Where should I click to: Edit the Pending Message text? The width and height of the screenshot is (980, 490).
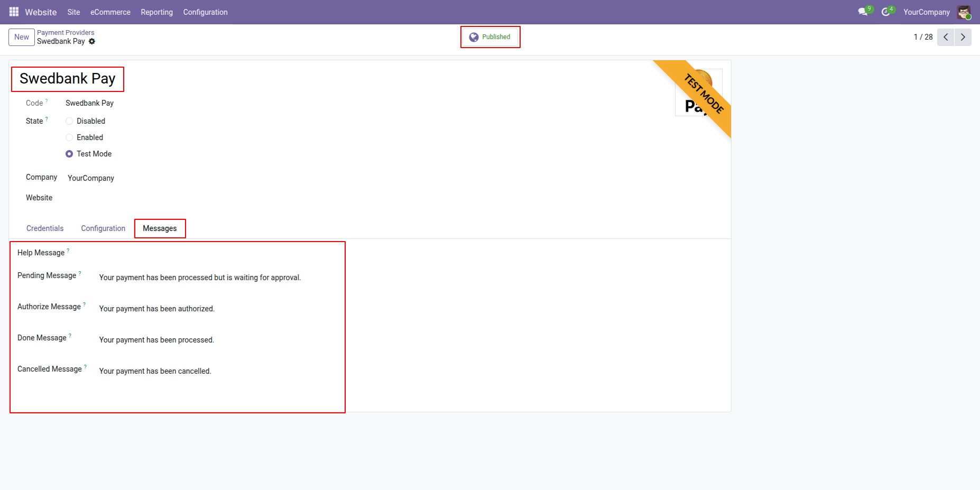(200, 278)
